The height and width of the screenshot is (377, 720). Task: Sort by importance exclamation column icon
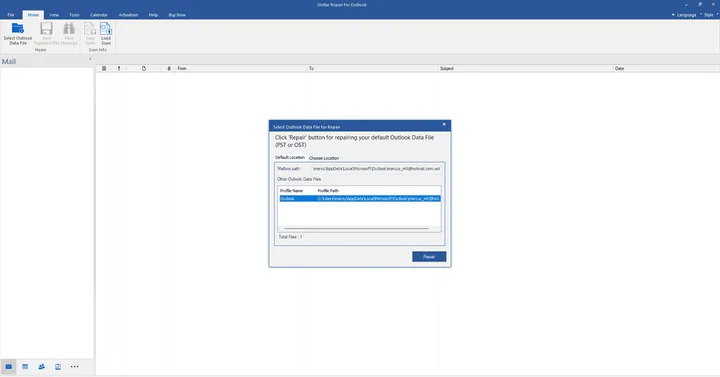tap(119, 68)
